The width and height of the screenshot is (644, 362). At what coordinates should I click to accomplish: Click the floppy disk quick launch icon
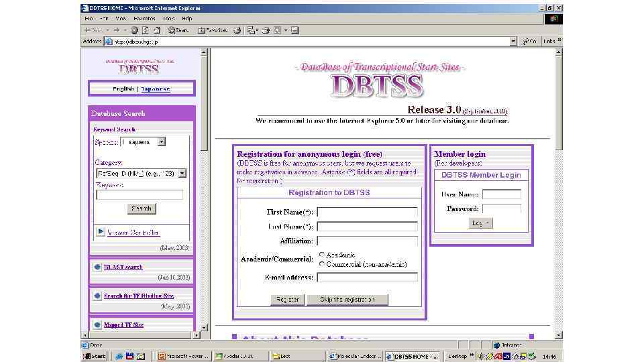pos(129,356)
